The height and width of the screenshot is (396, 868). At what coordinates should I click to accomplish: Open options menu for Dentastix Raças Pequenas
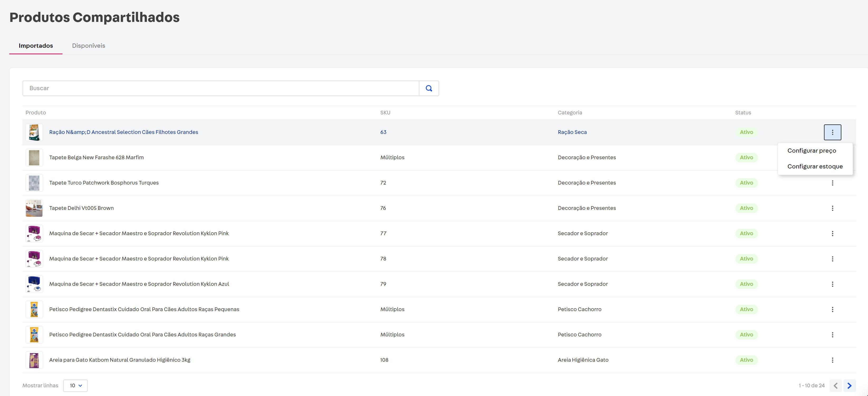coord(832,309)
